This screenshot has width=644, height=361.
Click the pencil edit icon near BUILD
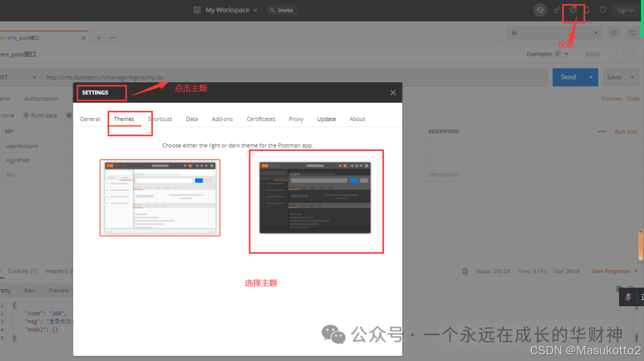615,54
